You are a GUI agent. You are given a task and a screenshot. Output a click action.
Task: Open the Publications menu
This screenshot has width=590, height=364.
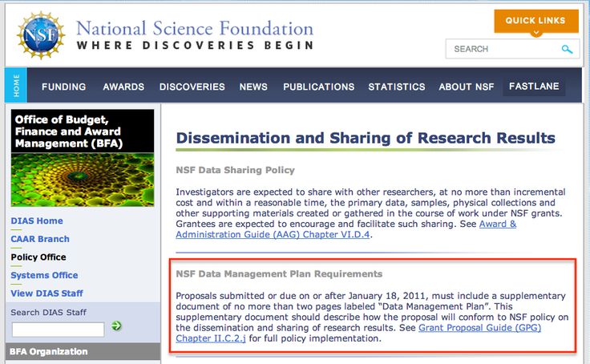click(x=318, y=87)
